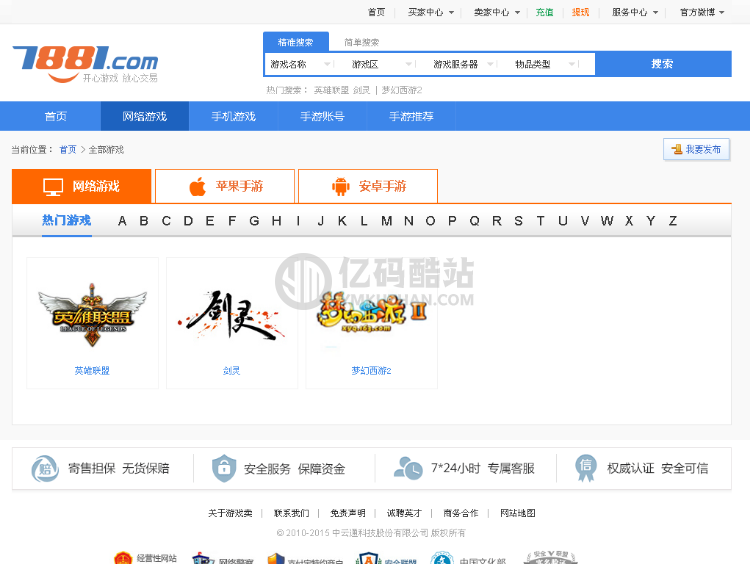The image size is (750, 564).
Task: Open the 梦幻西游2 text link below its logo
Action: pos(371,371)
